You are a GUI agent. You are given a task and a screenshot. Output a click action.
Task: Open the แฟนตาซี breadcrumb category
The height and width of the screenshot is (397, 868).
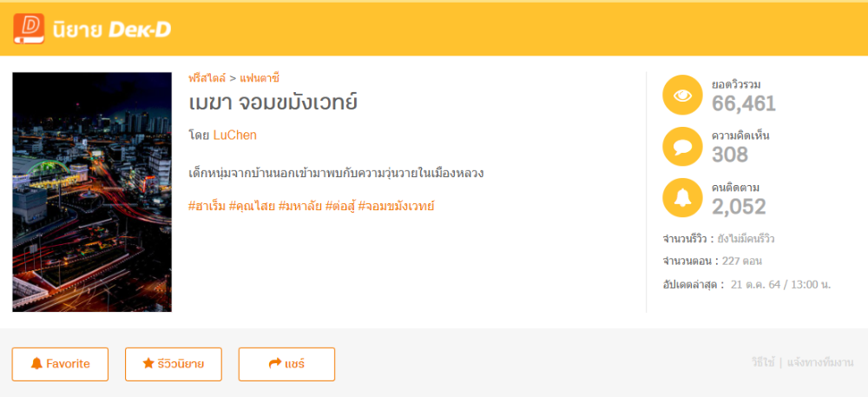tap(260, 78)
